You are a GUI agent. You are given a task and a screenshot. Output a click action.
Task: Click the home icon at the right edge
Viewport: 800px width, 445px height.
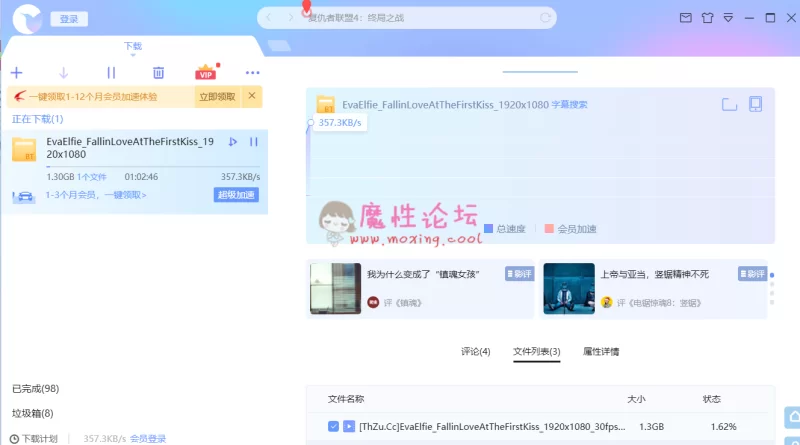[x=793, y=417]
